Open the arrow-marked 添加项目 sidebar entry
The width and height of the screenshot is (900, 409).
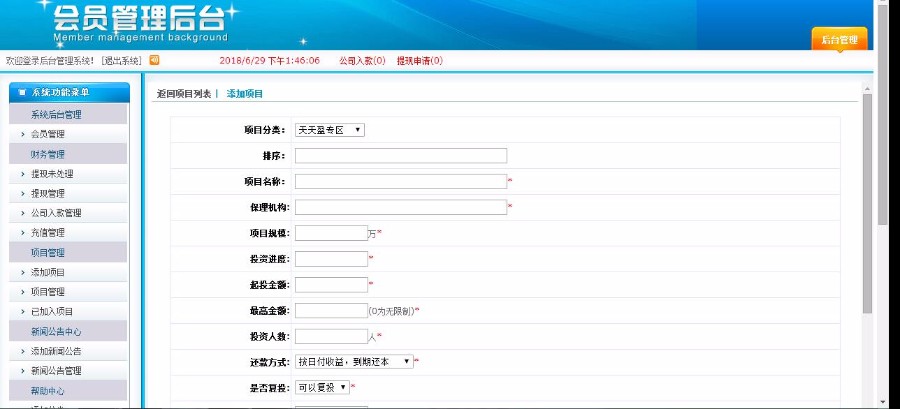pos(48,272)
